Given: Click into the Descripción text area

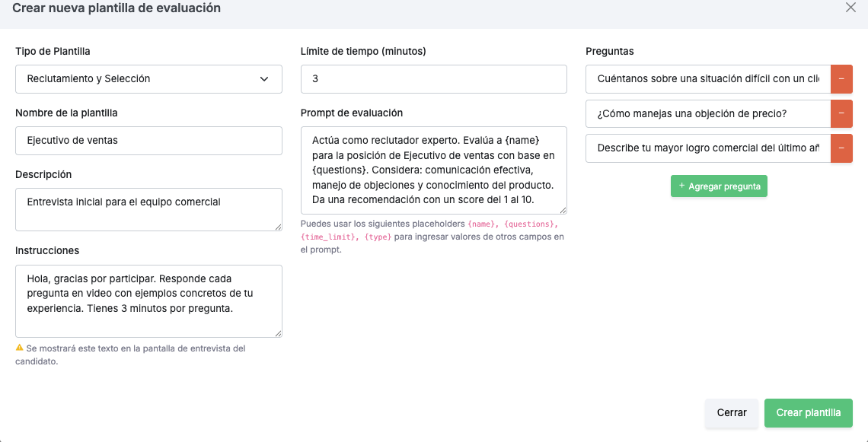Looking at the screenshot, I should click(149, 209).
